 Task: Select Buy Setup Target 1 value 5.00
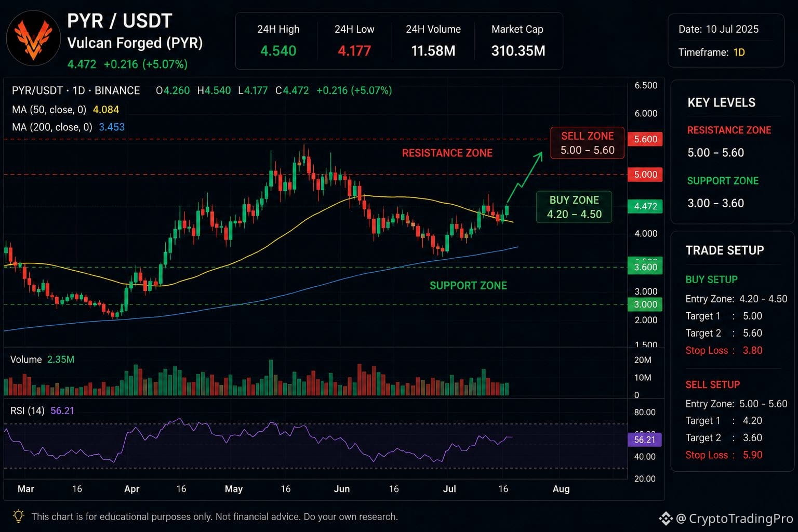pos(752,316)
